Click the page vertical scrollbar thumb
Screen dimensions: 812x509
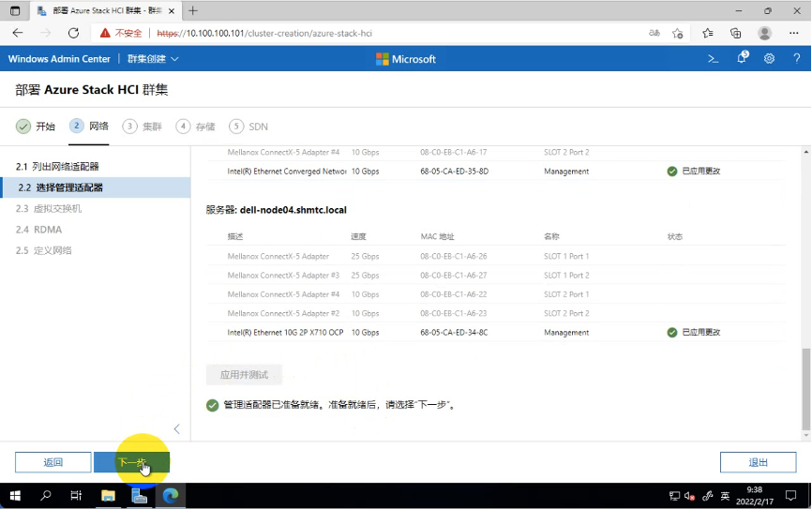pyautogui.click(x=805, y=389)
